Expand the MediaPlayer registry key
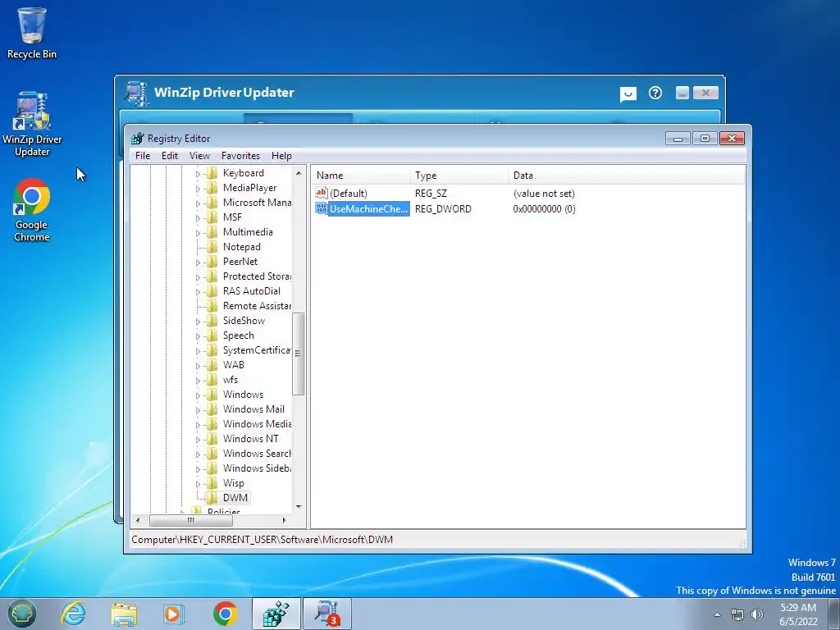Image resolution: width=840 pixels, height=630 pixels. click(x=198, y=189)
